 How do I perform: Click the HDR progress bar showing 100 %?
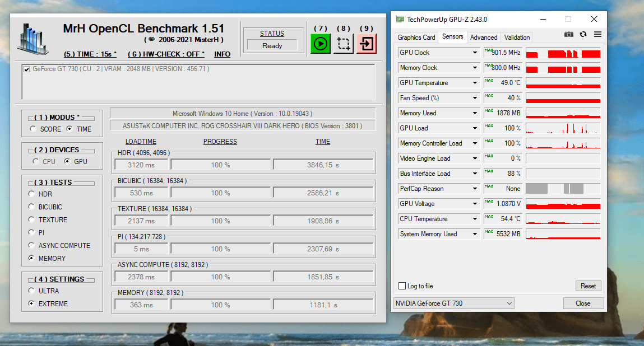point(221,165)
